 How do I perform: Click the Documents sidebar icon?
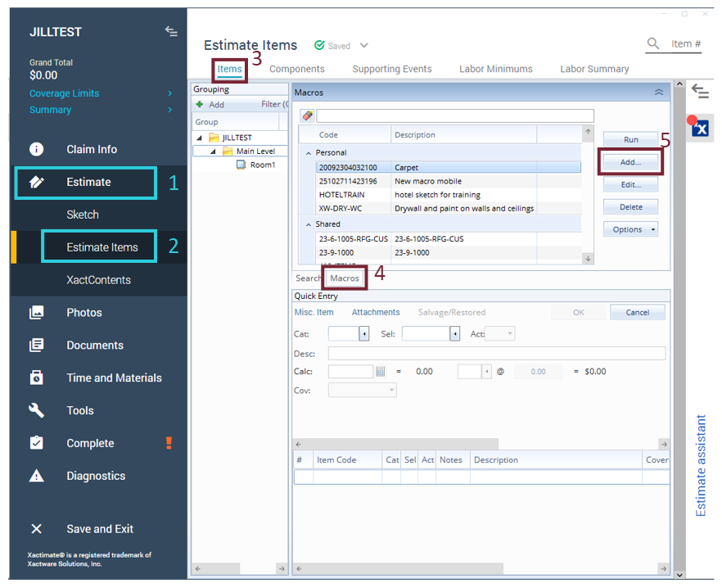tap(36, 346)
